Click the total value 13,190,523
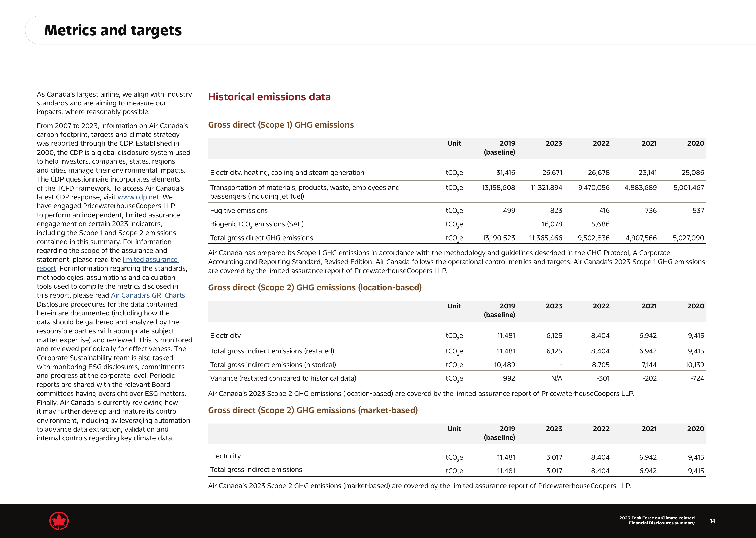756x538 pixels. coord(499,238)
